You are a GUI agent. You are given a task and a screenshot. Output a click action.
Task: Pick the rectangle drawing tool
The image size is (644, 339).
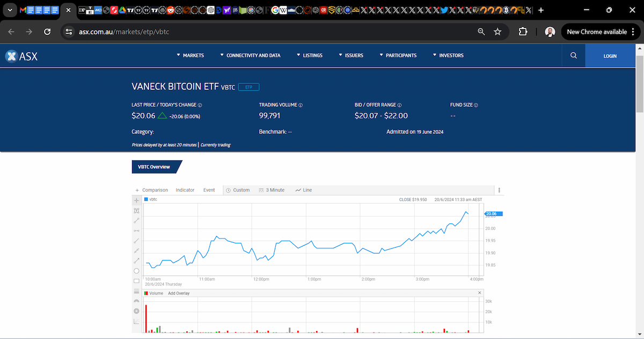[136, 281]
